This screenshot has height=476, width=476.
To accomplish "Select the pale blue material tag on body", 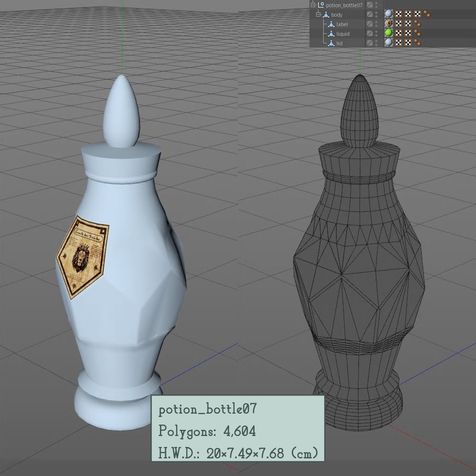I will tap(389, 14).
